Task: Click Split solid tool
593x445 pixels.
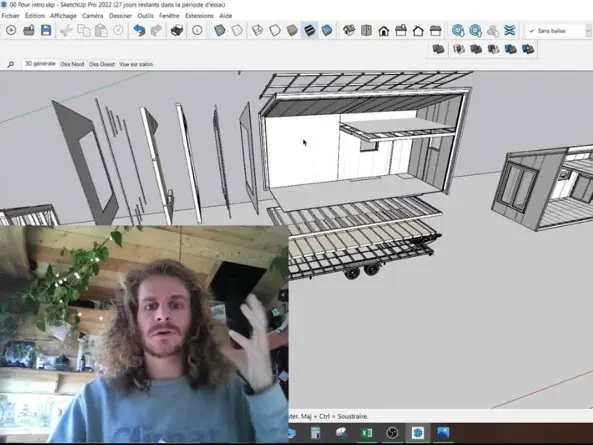Action: coord(528,49)
